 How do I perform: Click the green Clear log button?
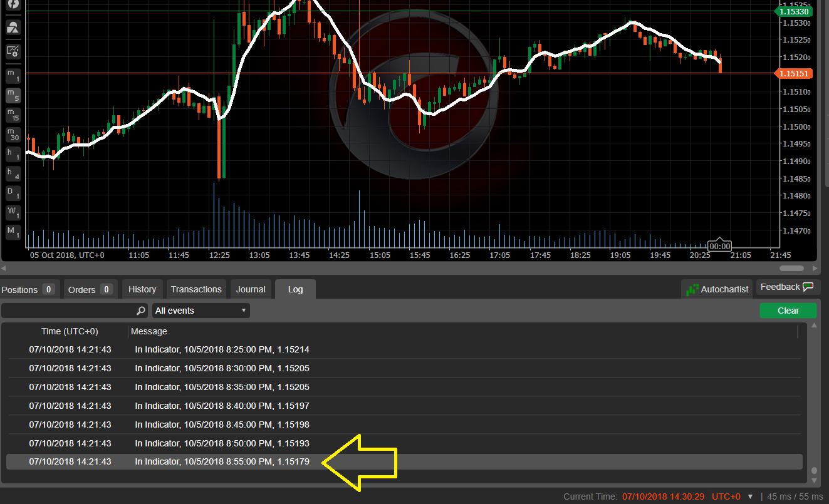788,311
